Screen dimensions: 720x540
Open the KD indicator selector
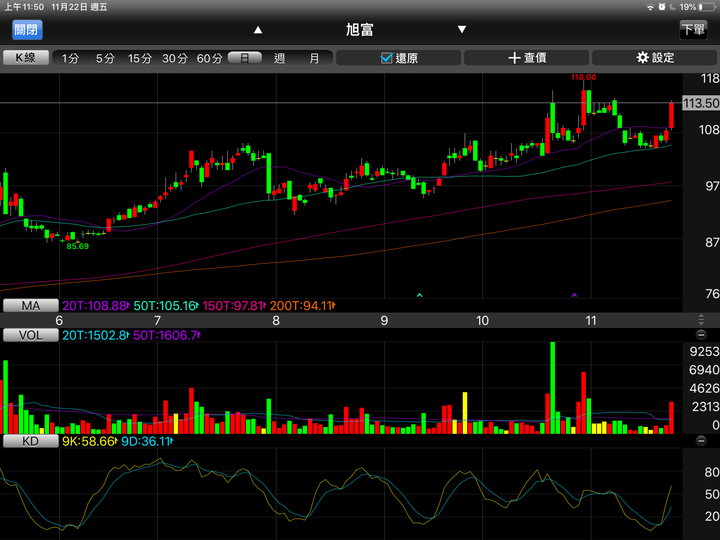[x=31, y=441]
